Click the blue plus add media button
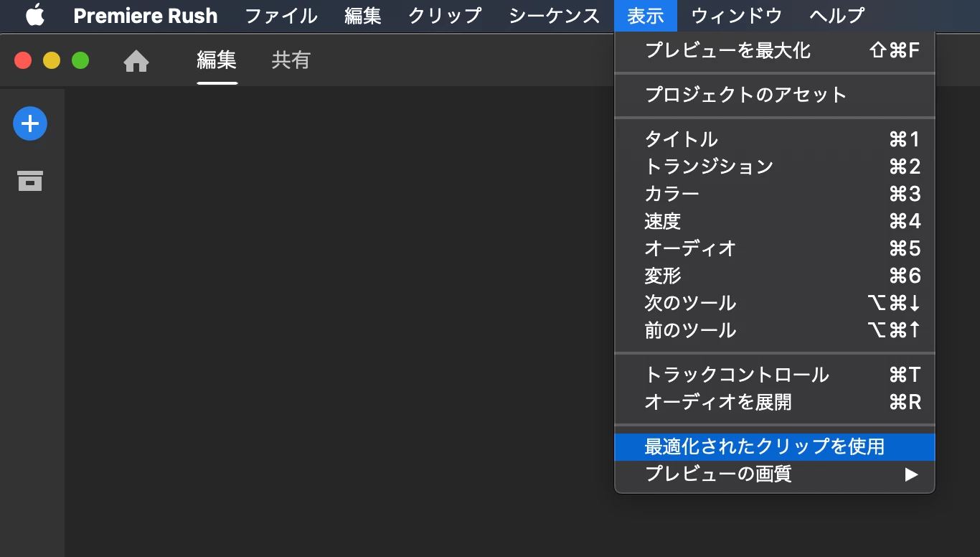The width and height of the screenshot is (980, 557). (x=30, y=124)
